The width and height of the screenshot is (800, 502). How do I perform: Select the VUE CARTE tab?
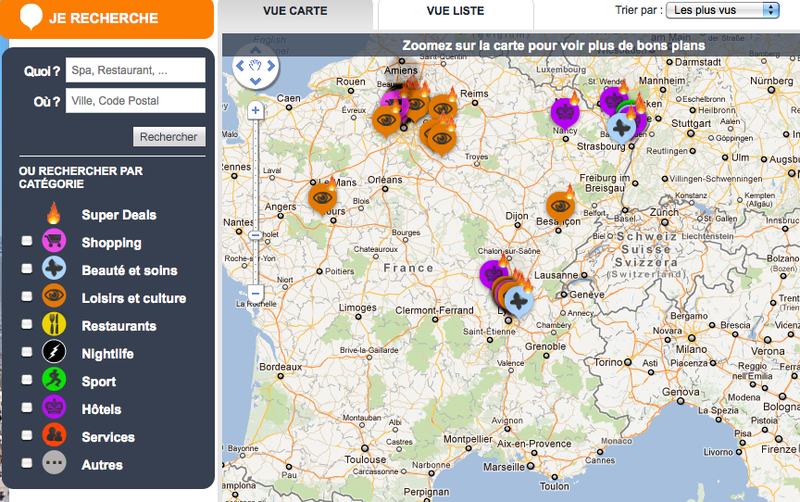(x=297, y=11)
